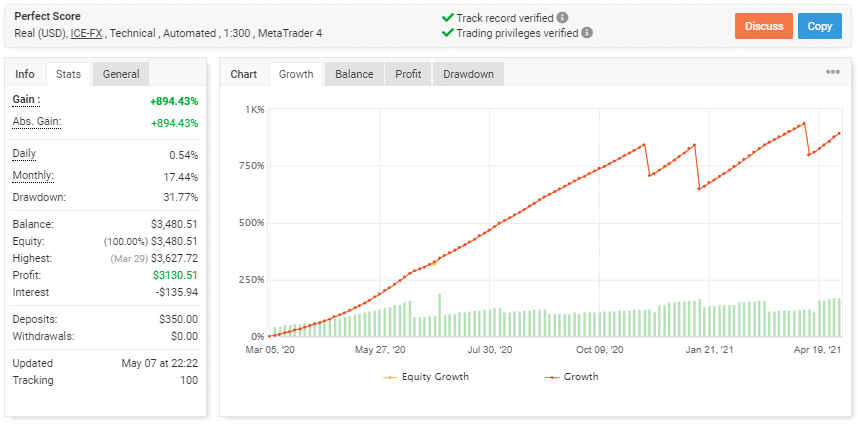Open the three-dots chart options menu
Image resolution: width=858 pixels, height=426 pixels.
click(x=833, y=72)
